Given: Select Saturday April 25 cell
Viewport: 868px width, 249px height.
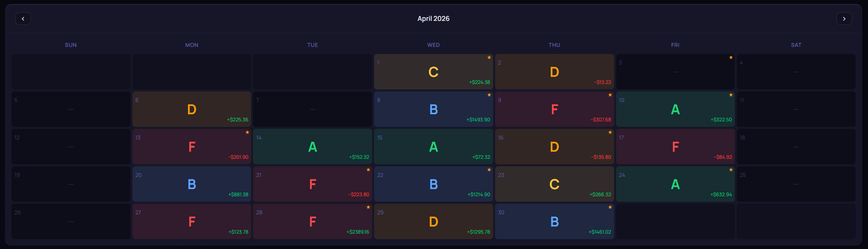Looking at the screenshot, I should [796, 184].
